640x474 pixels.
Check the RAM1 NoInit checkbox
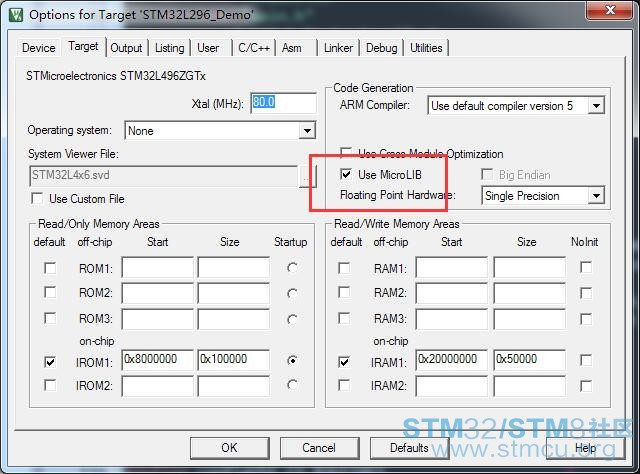coord(586,267)
